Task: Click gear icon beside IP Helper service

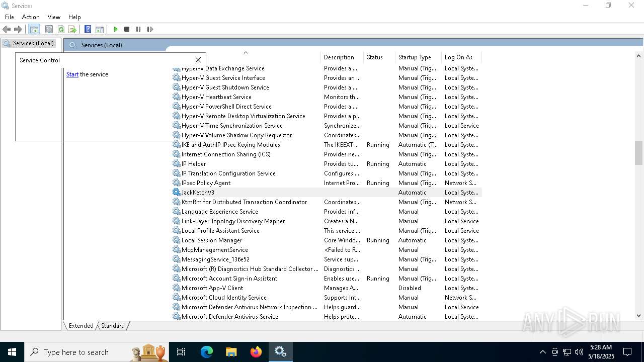Action: tap(176, 164)
